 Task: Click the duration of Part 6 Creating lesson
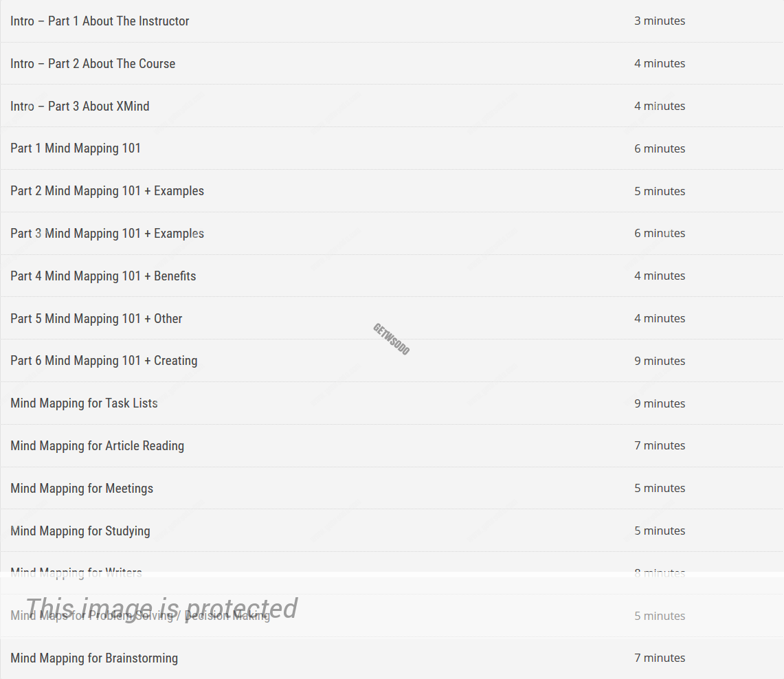pos(660,361)
